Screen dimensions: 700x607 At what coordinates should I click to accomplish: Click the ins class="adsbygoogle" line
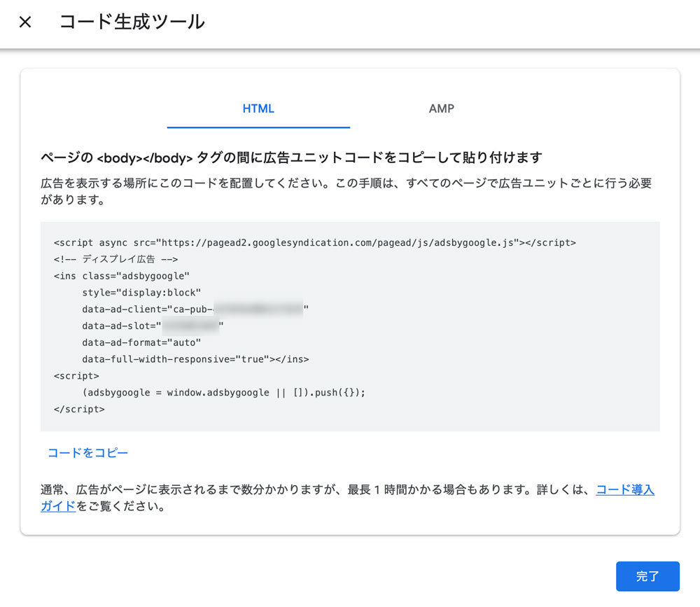click(121, 276)
